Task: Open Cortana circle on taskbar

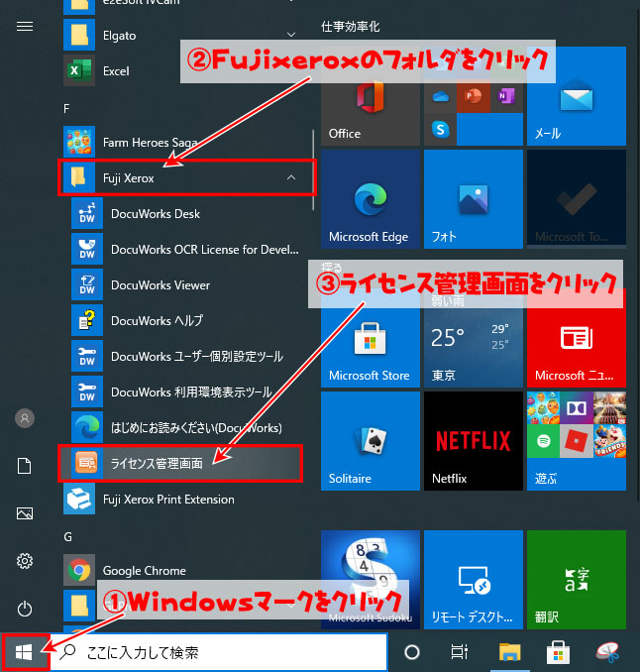Action: 412,652
